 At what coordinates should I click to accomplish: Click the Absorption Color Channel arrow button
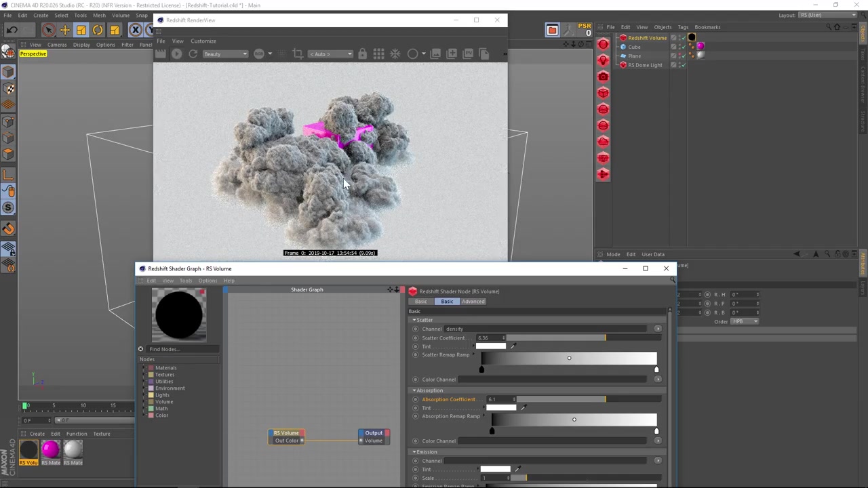coord(658,441)
